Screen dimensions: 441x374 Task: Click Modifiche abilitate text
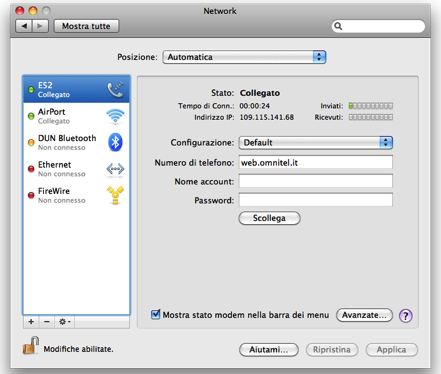[x=79, y=349]
